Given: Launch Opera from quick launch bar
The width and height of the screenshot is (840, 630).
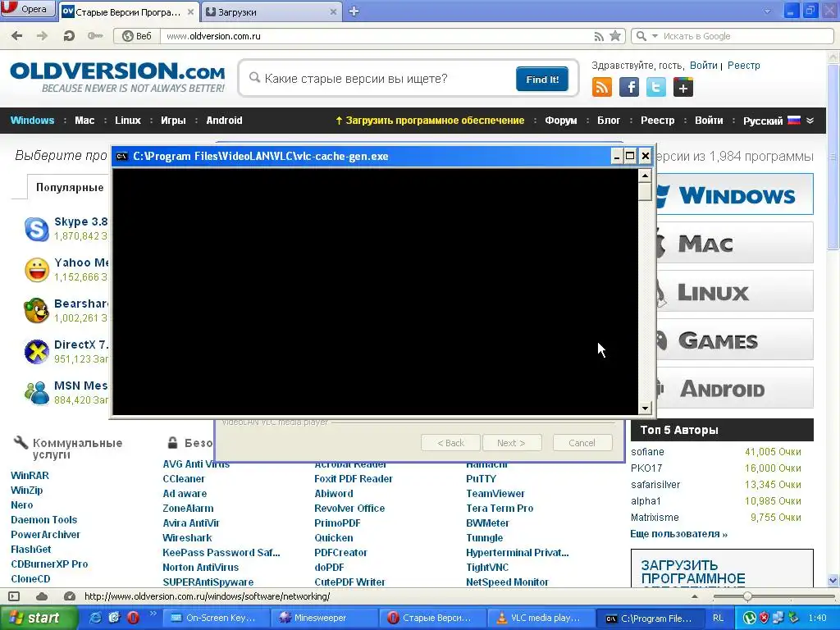Looking at the screenshot, I should click(133, 618).
